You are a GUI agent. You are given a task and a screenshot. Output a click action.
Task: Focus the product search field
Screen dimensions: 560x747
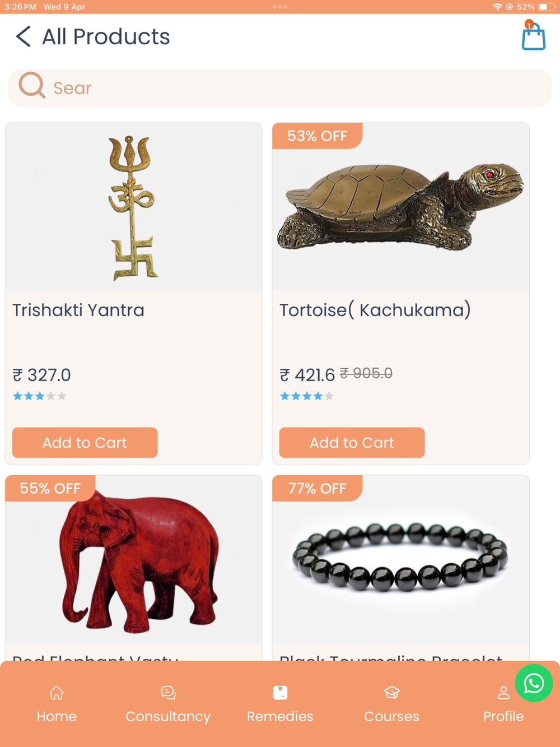point(280,88)
